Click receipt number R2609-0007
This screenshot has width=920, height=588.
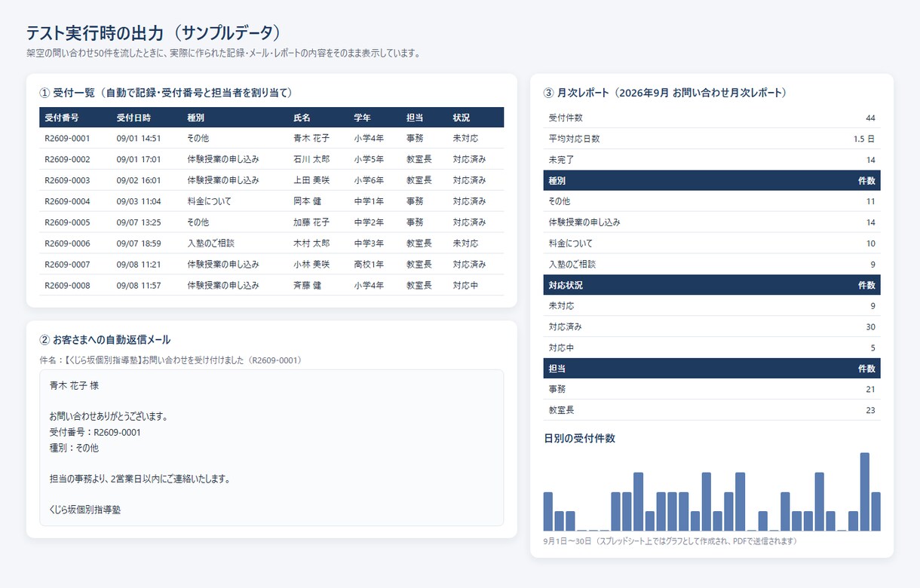coord(67,265)
